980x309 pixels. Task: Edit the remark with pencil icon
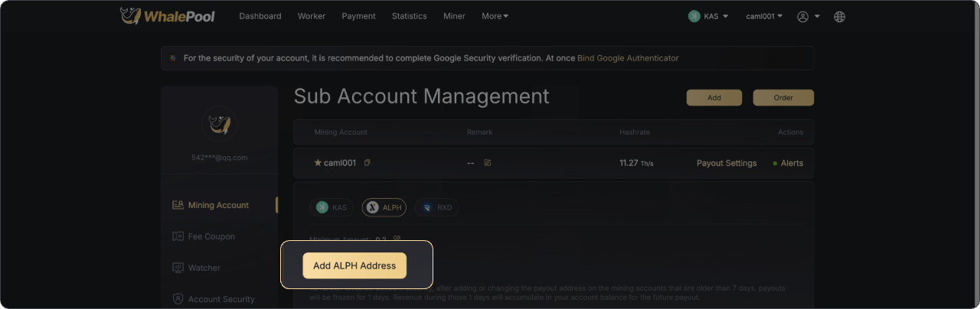point(488,163)
